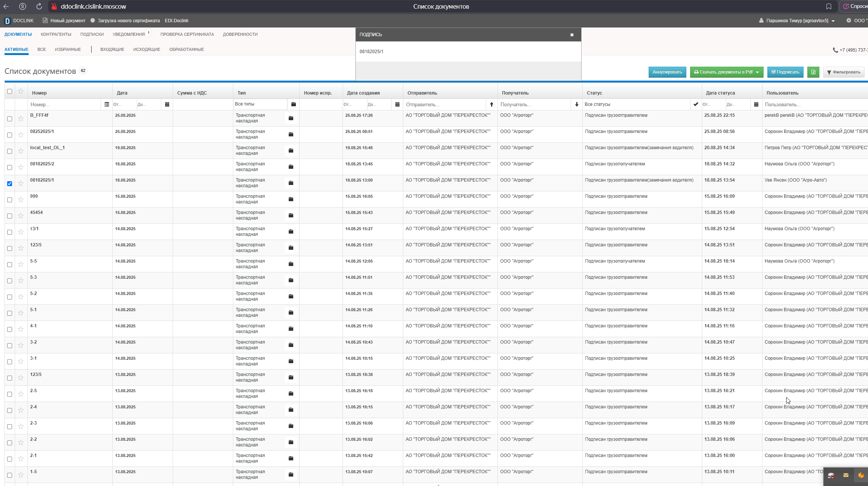Open ДОВЕРЕННОСТИ section
The width and height of the screenshot is (868, 486).
(240, 34)
